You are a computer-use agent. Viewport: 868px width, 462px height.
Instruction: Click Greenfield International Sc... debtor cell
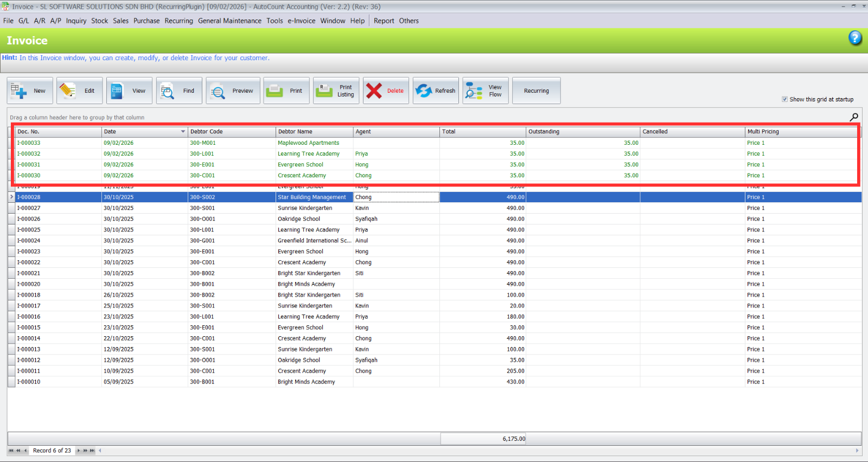[x=315, y=240]
